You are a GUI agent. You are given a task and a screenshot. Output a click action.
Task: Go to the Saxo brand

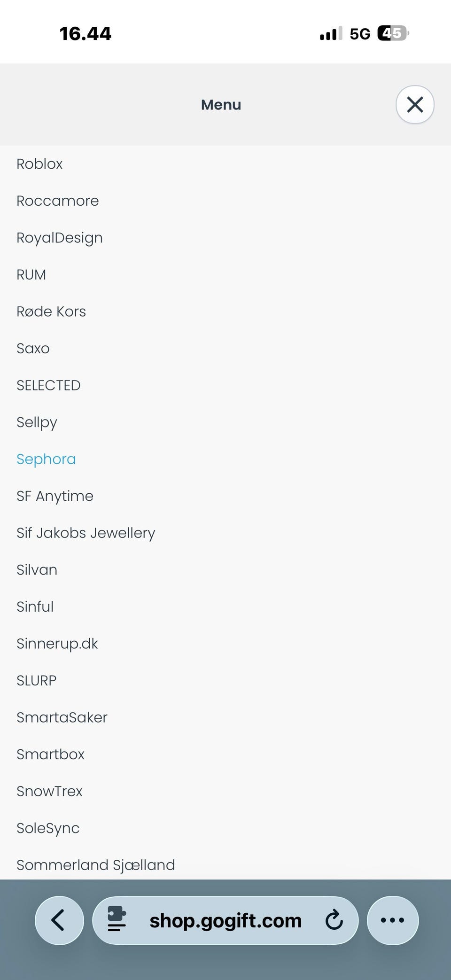coord(33,349)
